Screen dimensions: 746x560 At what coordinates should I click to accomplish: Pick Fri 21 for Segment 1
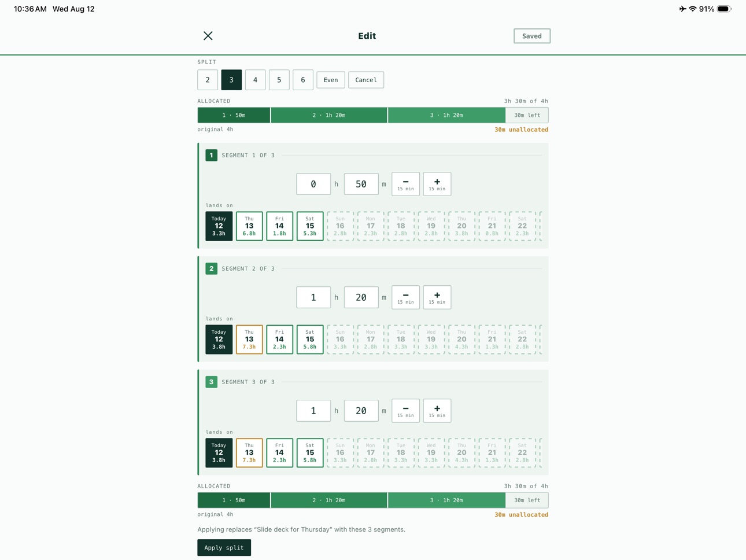(492, 226)
